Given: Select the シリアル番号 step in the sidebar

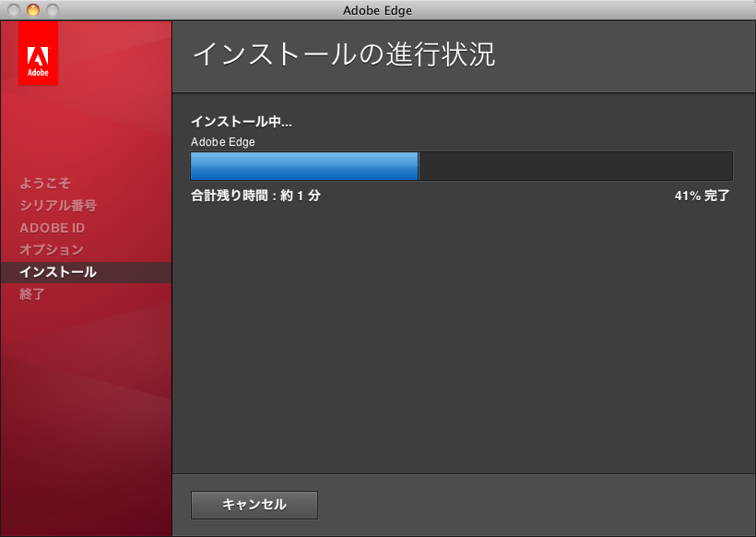Looking at the screenshot, I should click(x=57, y=206).
